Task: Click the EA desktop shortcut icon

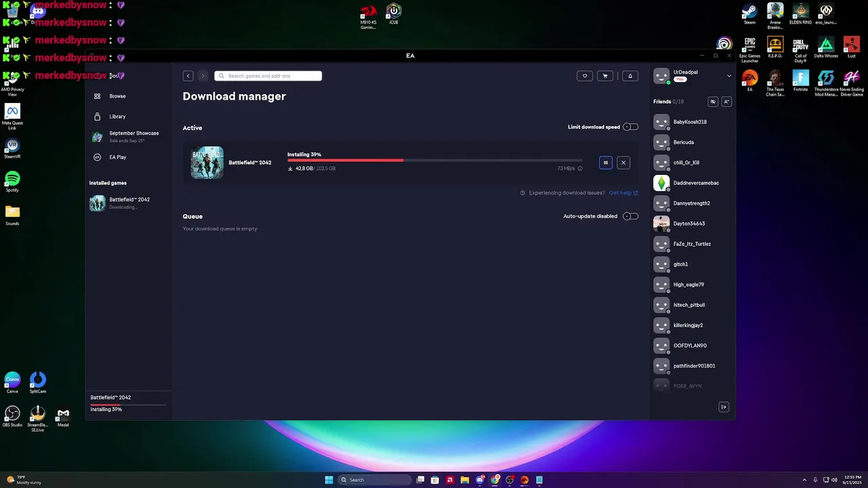Action: 749,81
